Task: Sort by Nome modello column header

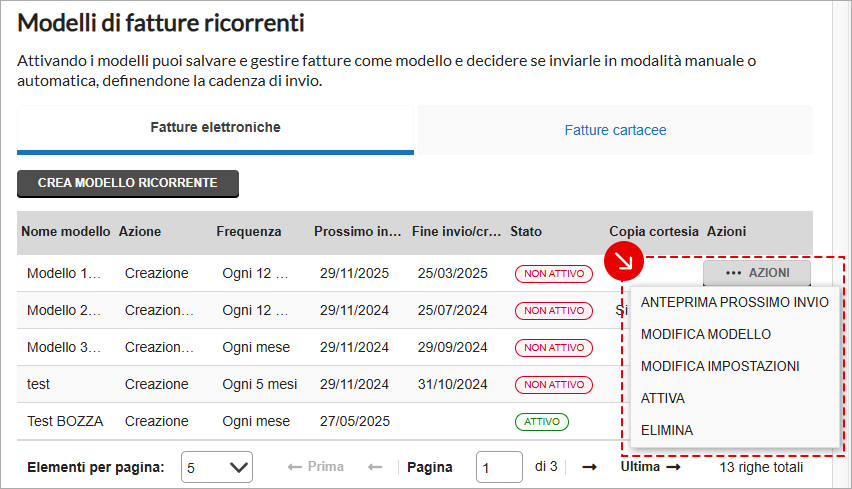Action: [66, 231]
